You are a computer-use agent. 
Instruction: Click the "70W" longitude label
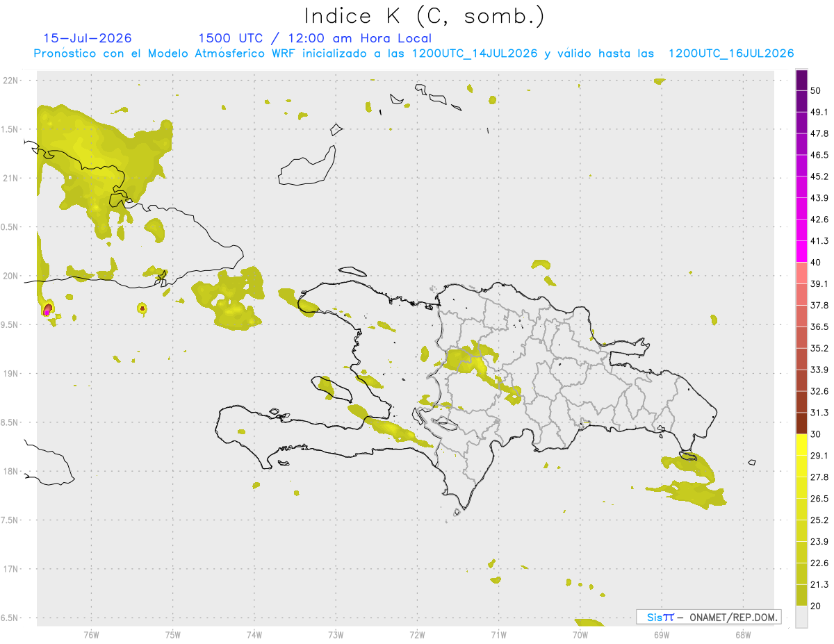tap(580, 634)
